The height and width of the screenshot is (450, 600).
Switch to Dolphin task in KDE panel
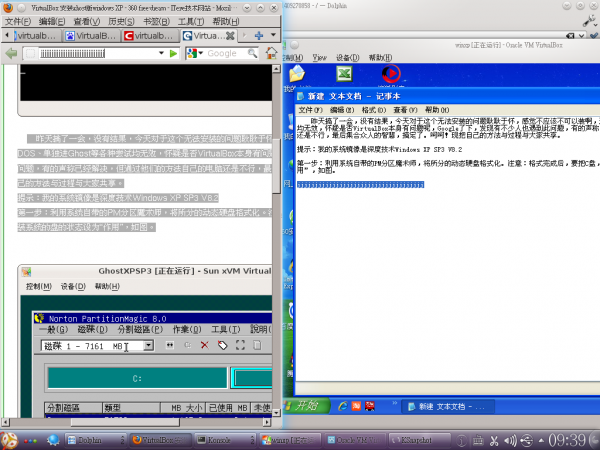95,440
